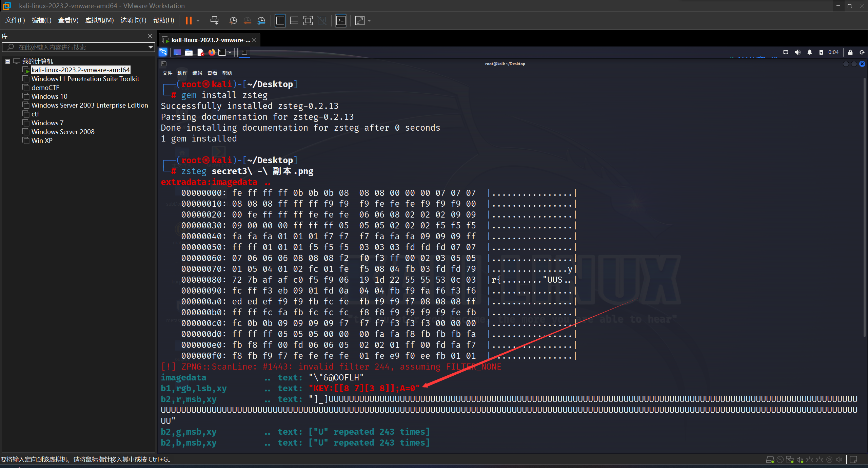Open the 虚拟机(M) menu
The image size is (868, 468).
pos(99,20)
